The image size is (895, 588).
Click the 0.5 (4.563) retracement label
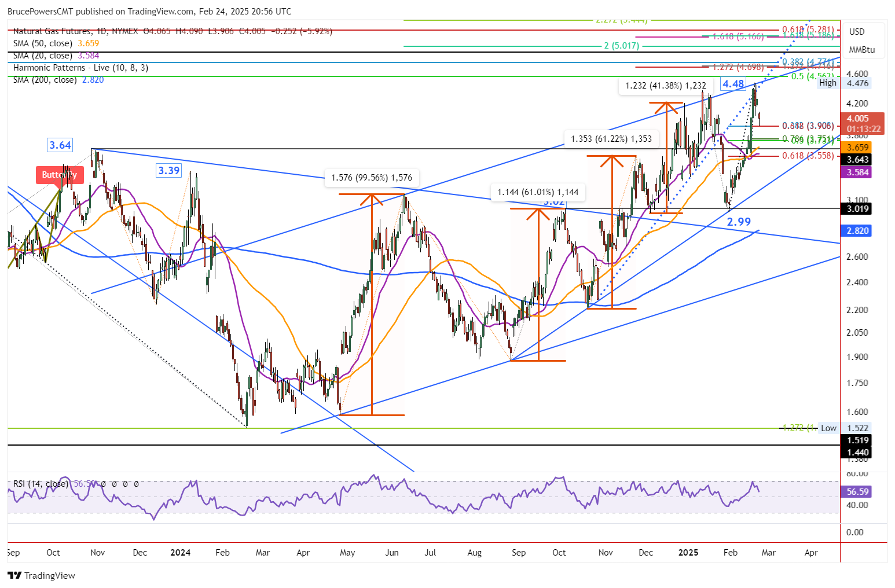813,76
